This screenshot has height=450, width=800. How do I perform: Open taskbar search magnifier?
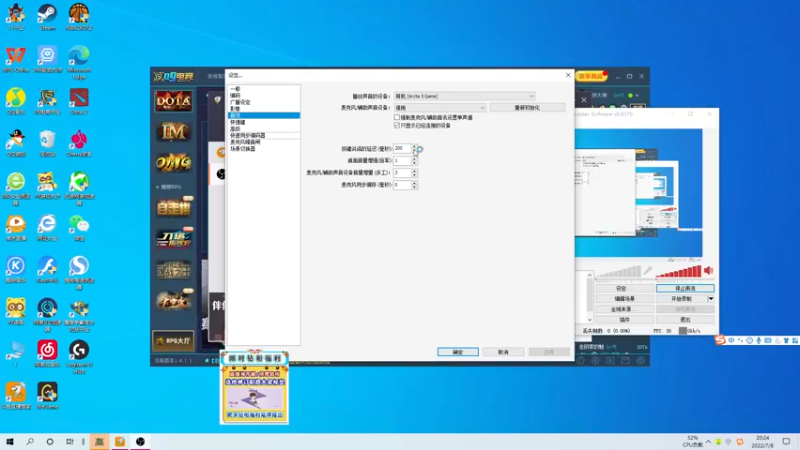30,441
